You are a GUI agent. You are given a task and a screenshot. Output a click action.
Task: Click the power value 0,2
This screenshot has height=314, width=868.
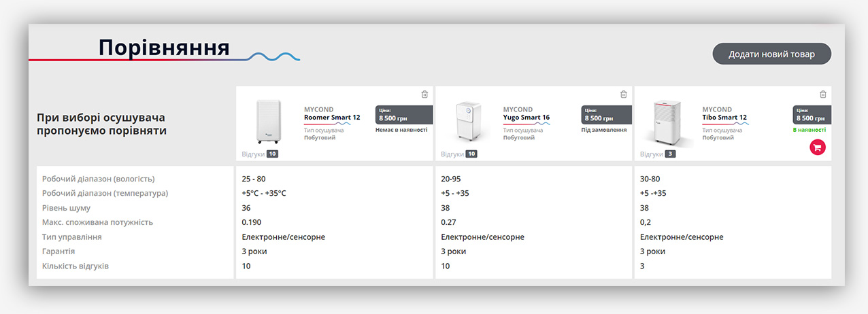[x=646, y=222]
